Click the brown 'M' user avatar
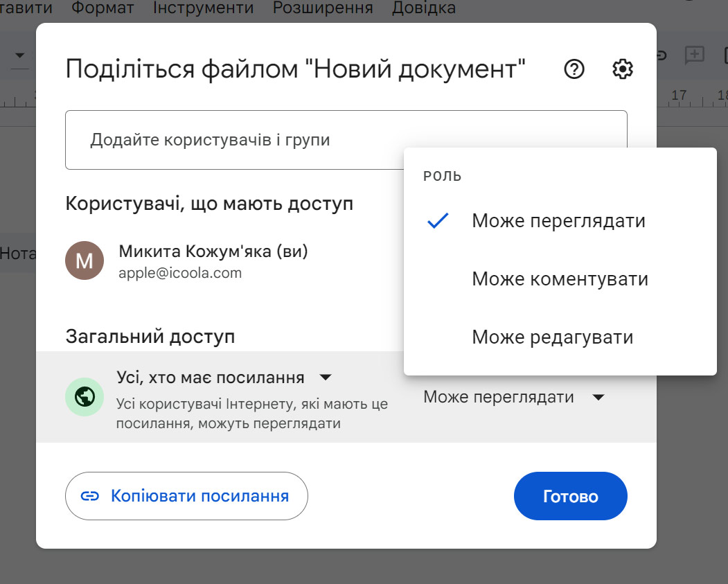Image resolution: width=728 pixels, height=584 pixels. (85, 260)
